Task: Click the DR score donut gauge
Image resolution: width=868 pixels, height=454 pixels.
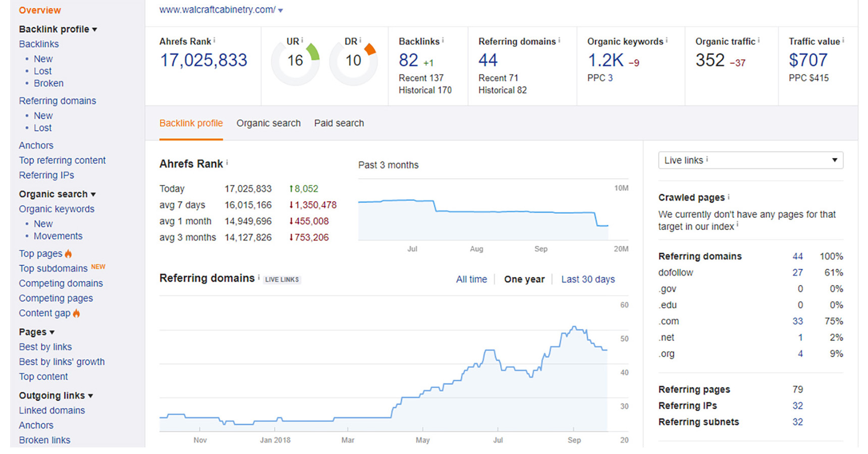Action: pos(353,62)
